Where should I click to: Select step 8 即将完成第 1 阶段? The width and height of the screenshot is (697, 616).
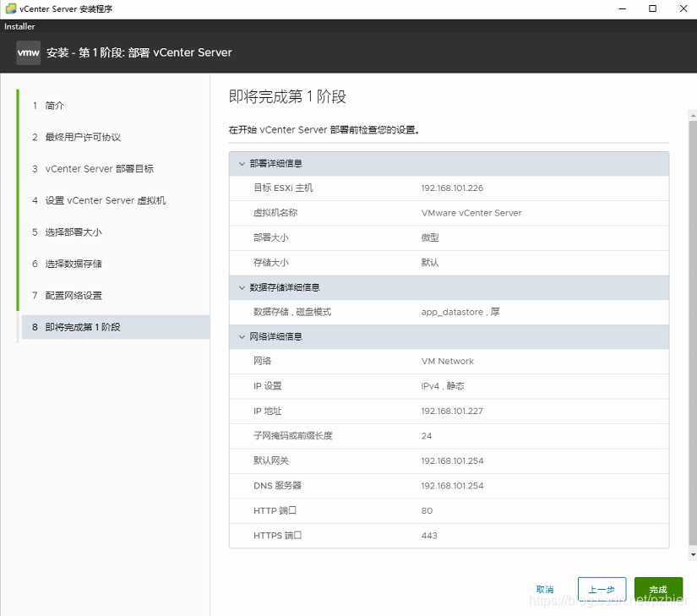(x=116, y=327)
